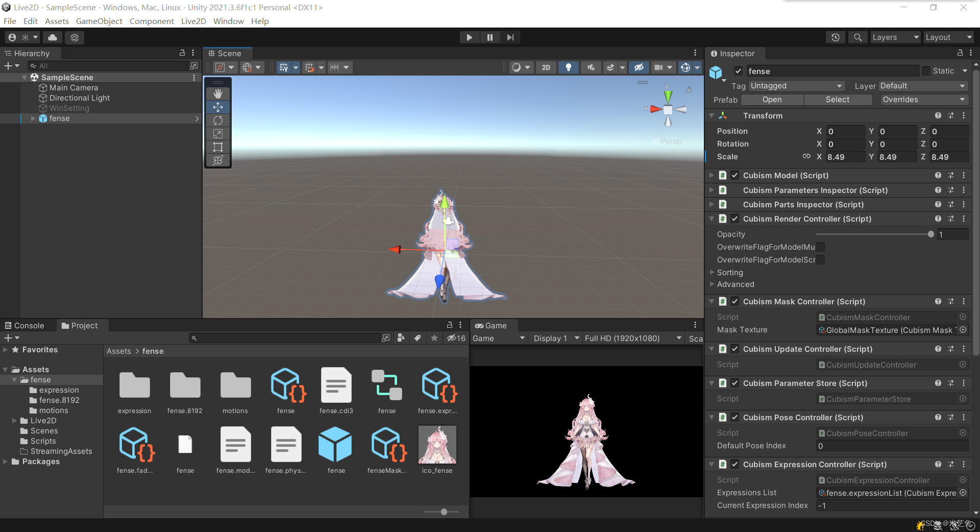Disable Cubism Pose Controller checkbox
This screenshot has height=532, width=980.
[x=735, y=417]
